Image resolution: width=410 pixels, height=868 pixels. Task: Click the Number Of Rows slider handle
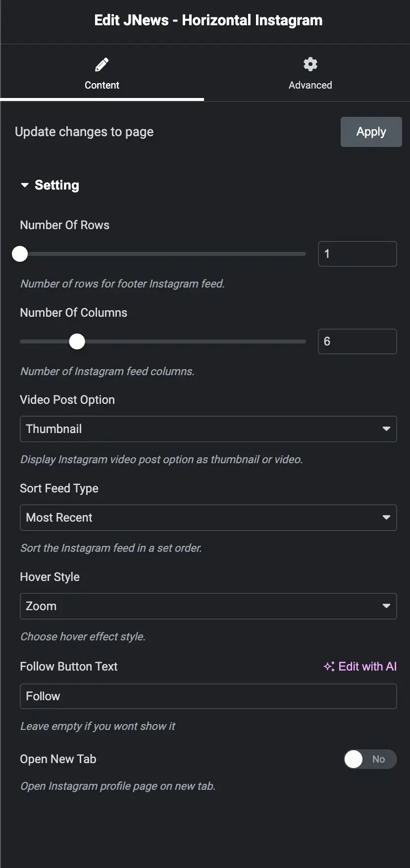pos(20,254)
